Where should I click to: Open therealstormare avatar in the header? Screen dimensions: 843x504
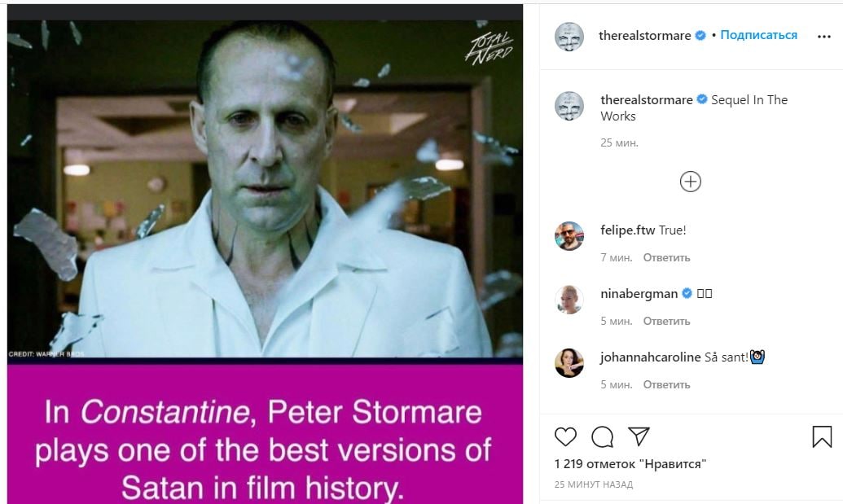coord(569,37)
